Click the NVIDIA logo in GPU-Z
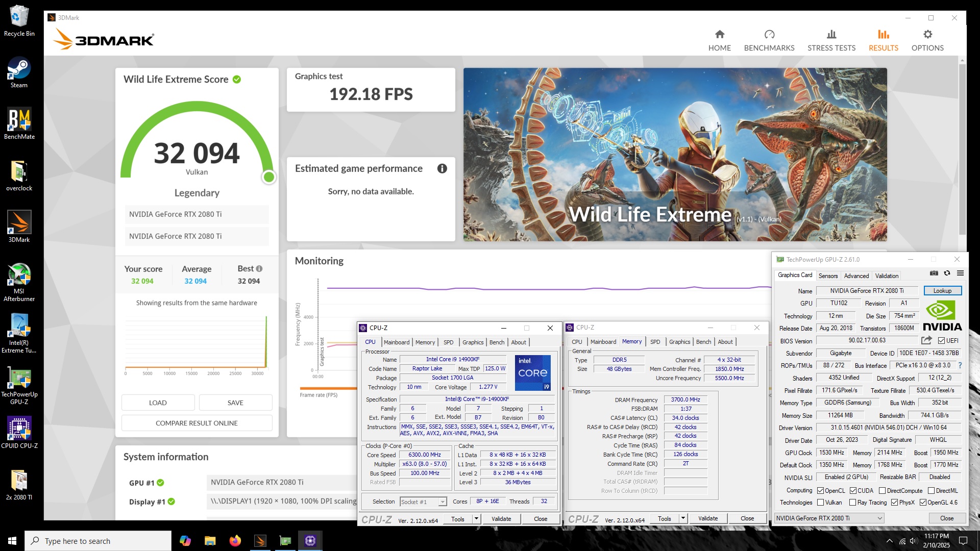The width and height of the screenshot is (980, 551). coord(942,316)
